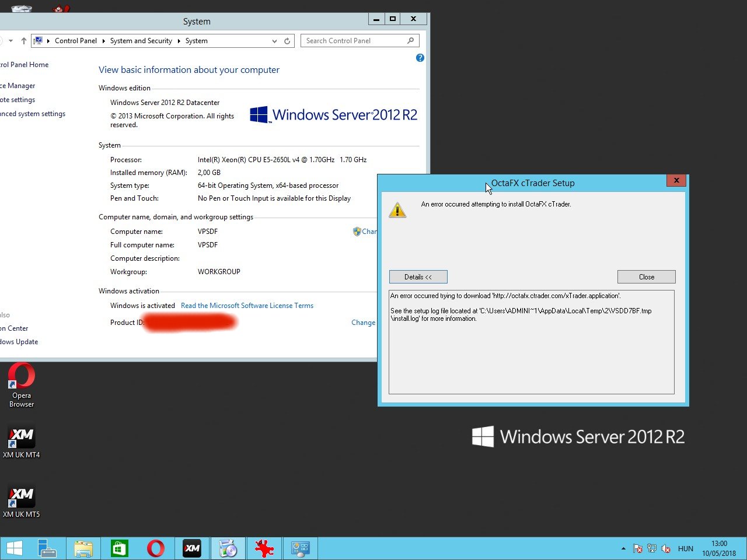The image size is (747, 560).
Task: Click the System window title bar
Action: coord(197,22)
